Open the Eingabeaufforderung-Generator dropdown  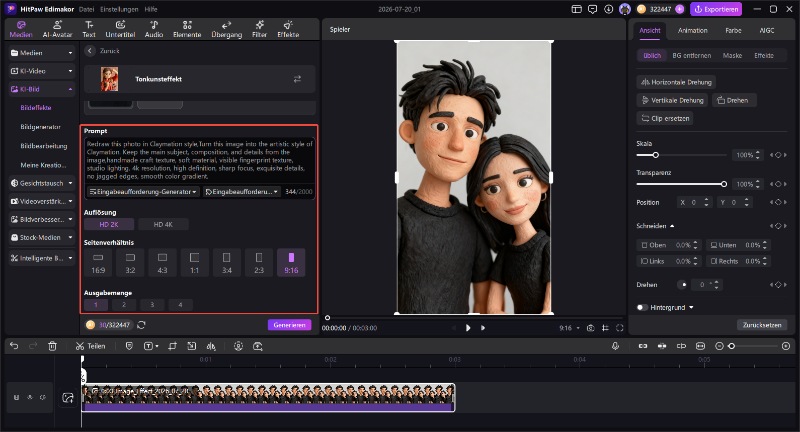pos(143,192)
